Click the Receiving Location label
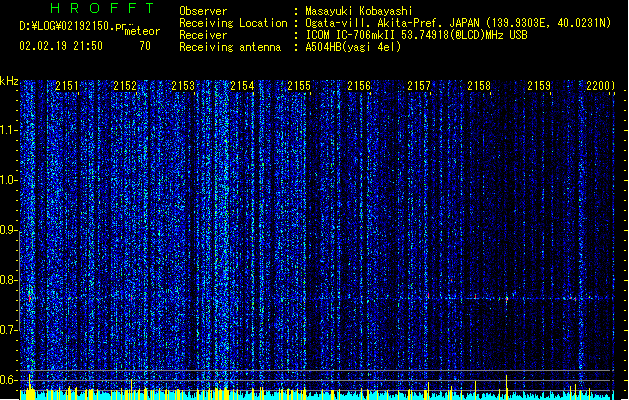 point(233,23)
